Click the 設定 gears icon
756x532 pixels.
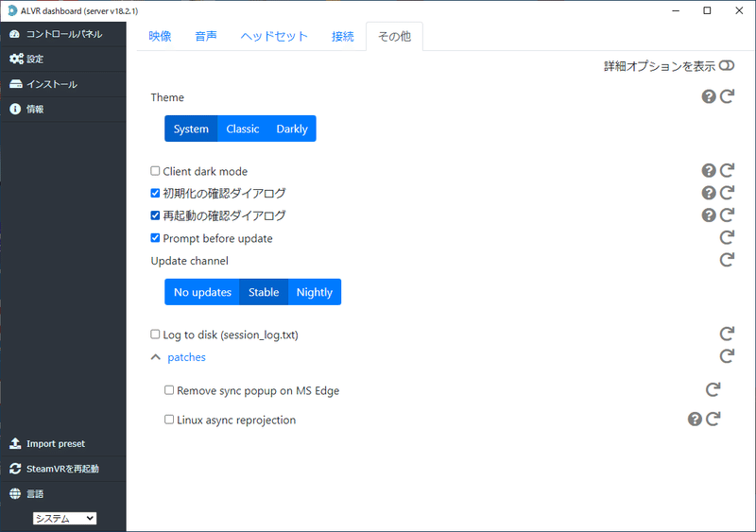pos(16,59)
